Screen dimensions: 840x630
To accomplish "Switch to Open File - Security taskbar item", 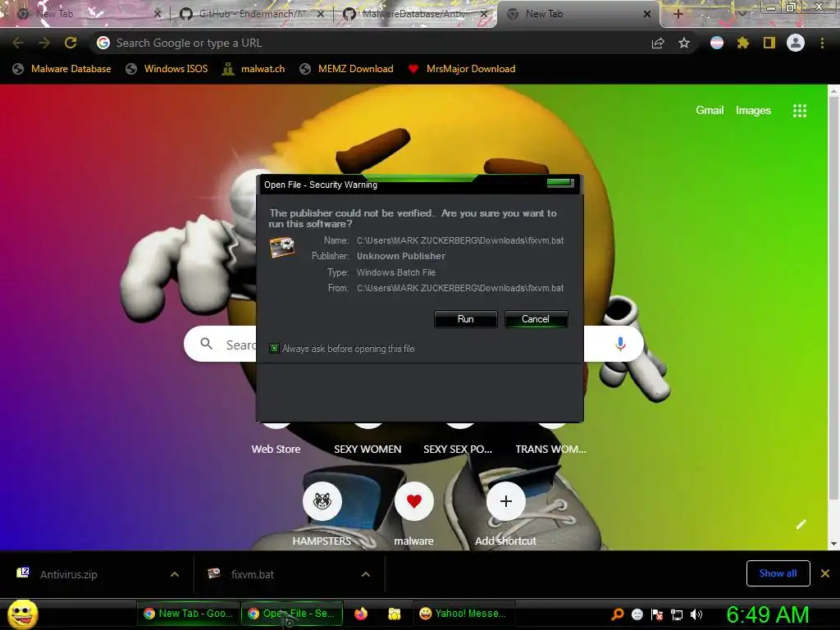I will point(292,614).
